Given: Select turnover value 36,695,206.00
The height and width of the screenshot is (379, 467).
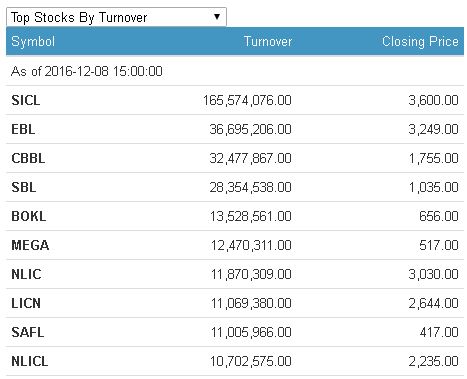Looking at the screenshot, I should point(251,129).
